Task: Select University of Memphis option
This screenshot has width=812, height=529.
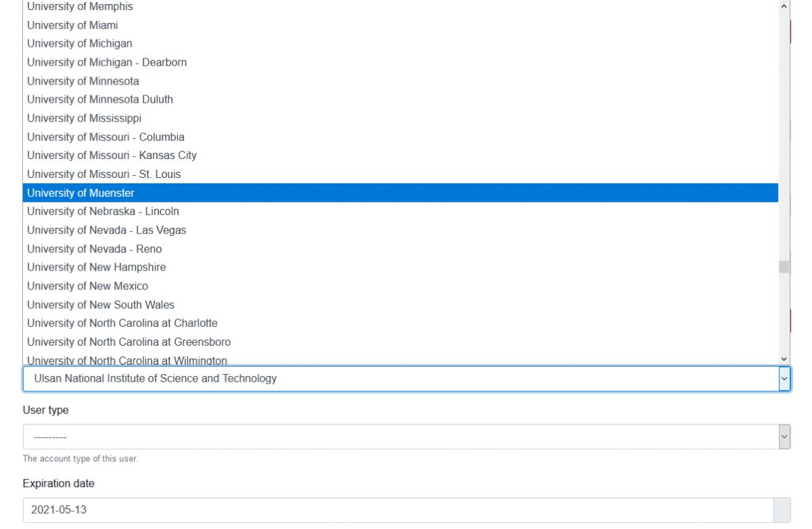Action: click(x=401, y=7)
